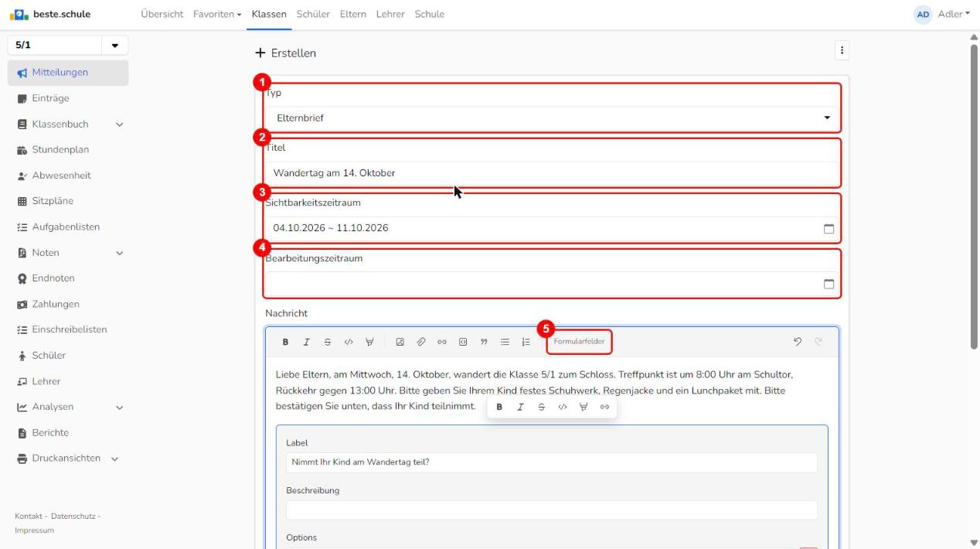Open the Adler user account menu
The width and height of the screenshot is (980, 549).
click(x=942, y=14)
